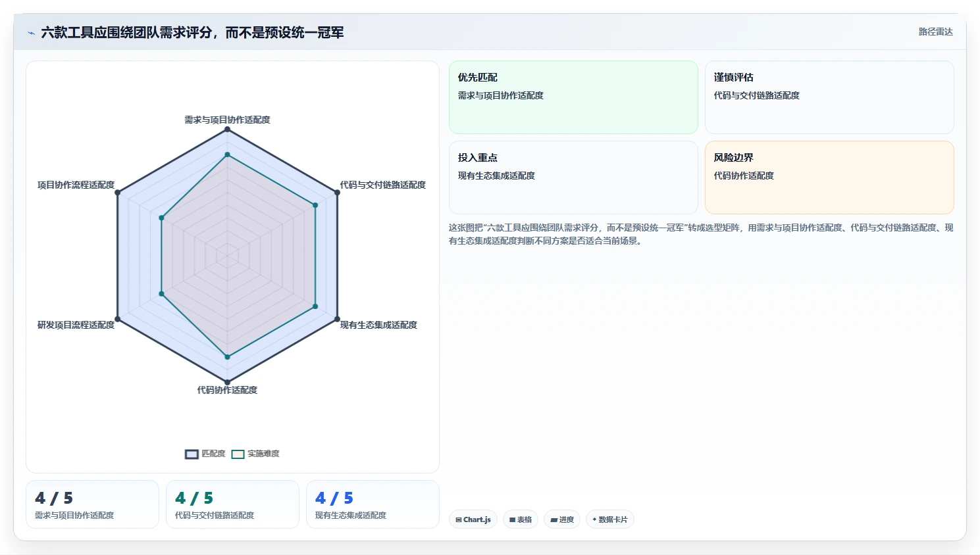Image resolution: width=980 pixels, height=555 pixels.
Task: Select the 表格 tag chip
Action: tap(521, 519)
